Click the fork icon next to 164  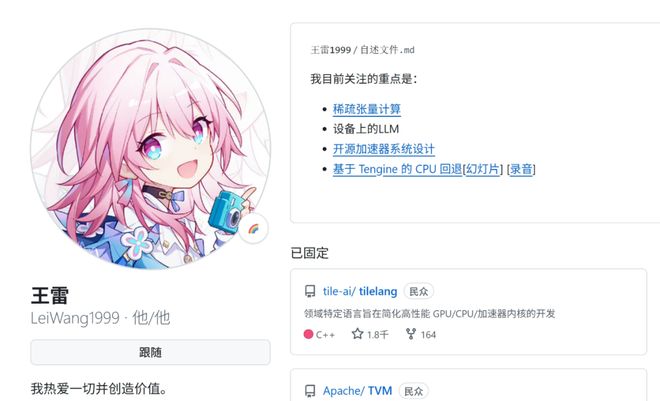(411, 334)
